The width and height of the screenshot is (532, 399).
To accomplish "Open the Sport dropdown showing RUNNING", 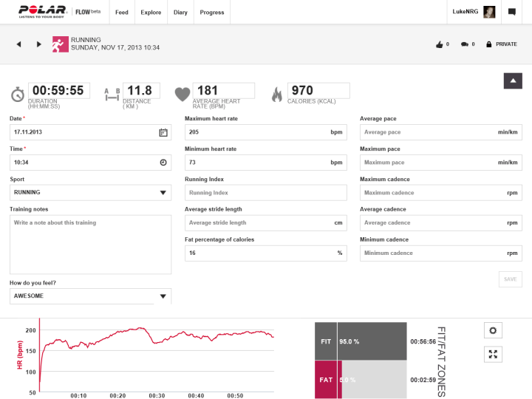I will coord(91,193).
